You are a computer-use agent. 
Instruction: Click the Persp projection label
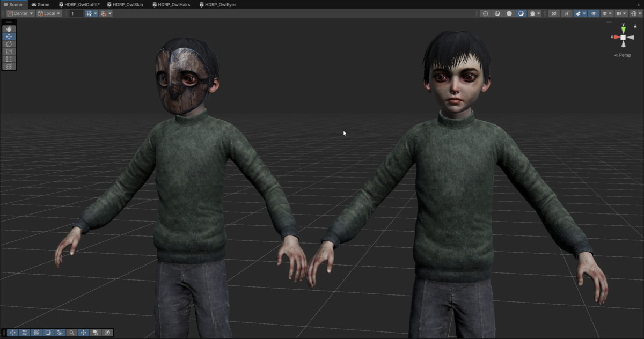(623, 55)
